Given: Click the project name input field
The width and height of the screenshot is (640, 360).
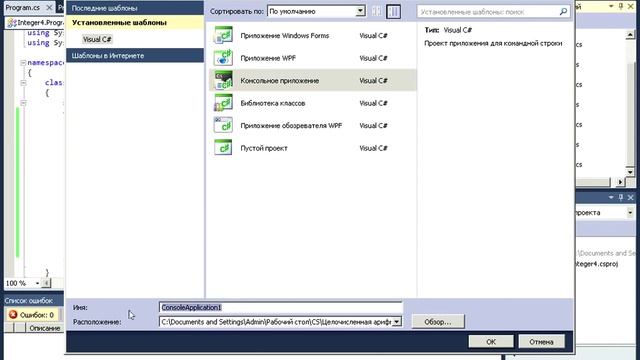Looking at the screenshot, I should (x=280, y=307).
